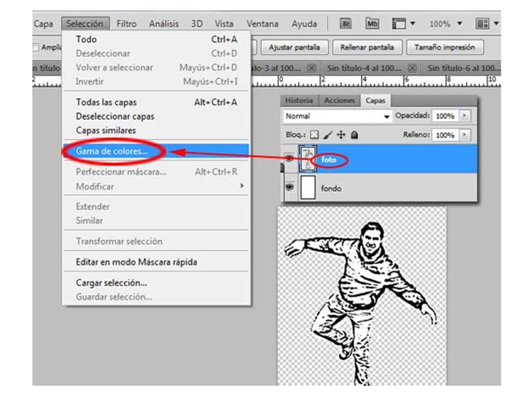
Task: Open the view extras icon dropdown
Action: [x=403, y=24]
